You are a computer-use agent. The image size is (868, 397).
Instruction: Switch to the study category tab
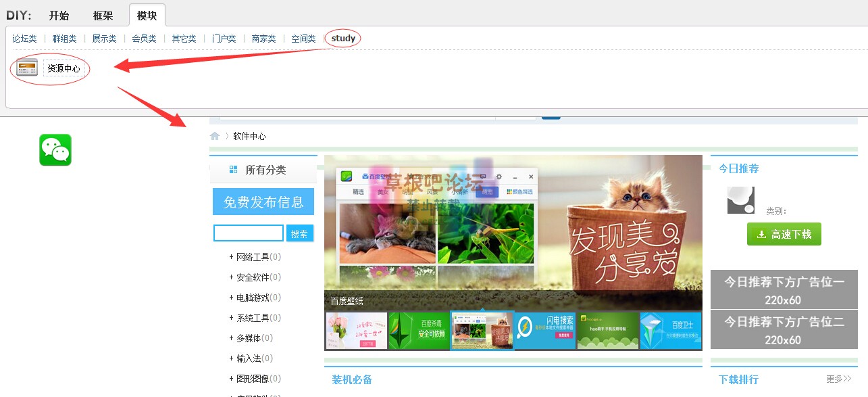coord(342,39)
